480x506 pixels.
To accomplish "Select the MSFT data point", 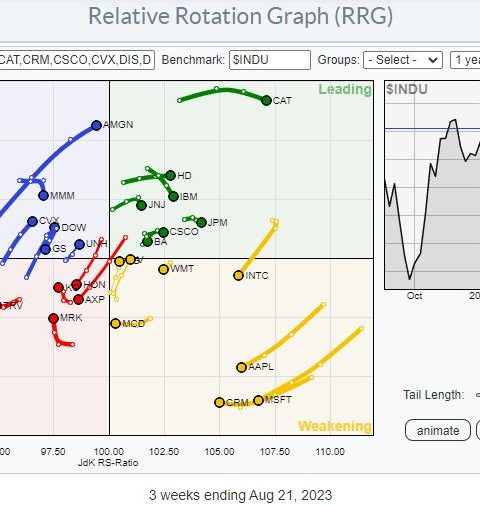I will pyautogui.click(x=259, y=400).
